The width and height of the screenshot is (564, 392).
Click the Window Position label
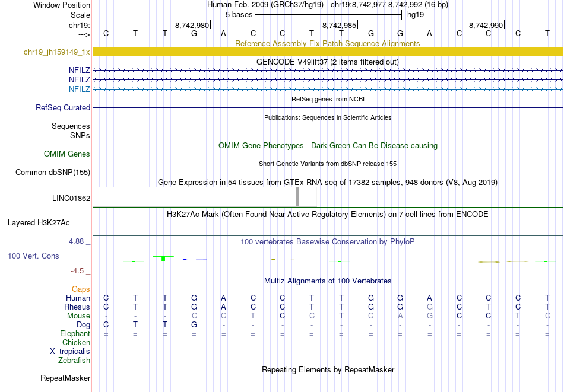62,5
